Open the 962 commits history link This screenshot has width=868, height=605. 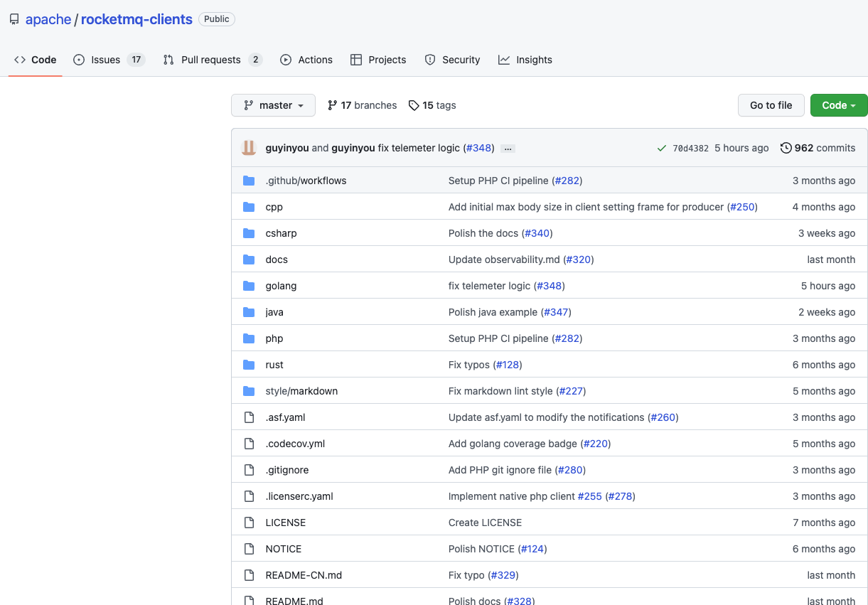point(818,148)
